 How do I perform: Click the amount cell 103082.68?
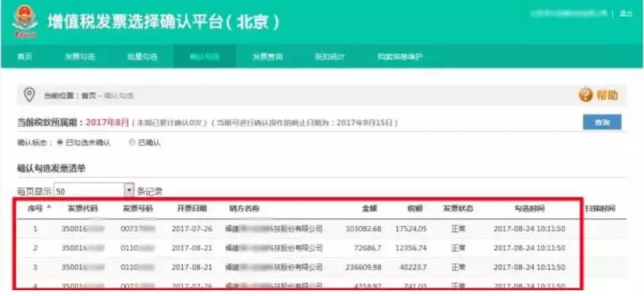[x=363, y=229]
